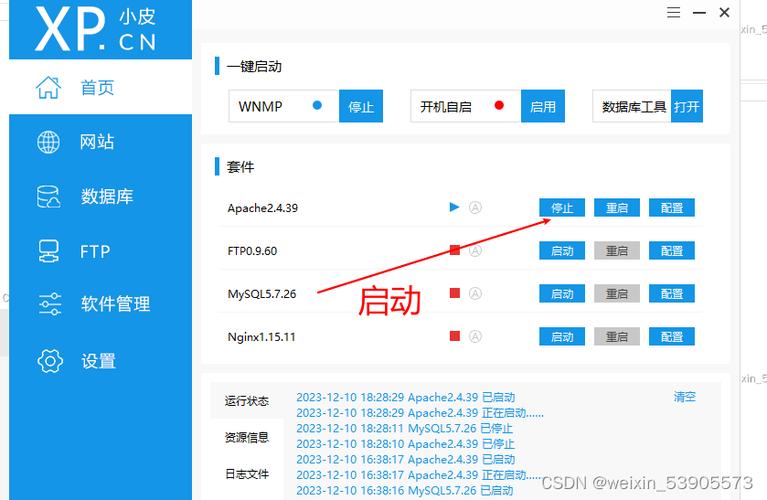Click the gray 重启 button for MySQL5.7.26

click(617, 294)
